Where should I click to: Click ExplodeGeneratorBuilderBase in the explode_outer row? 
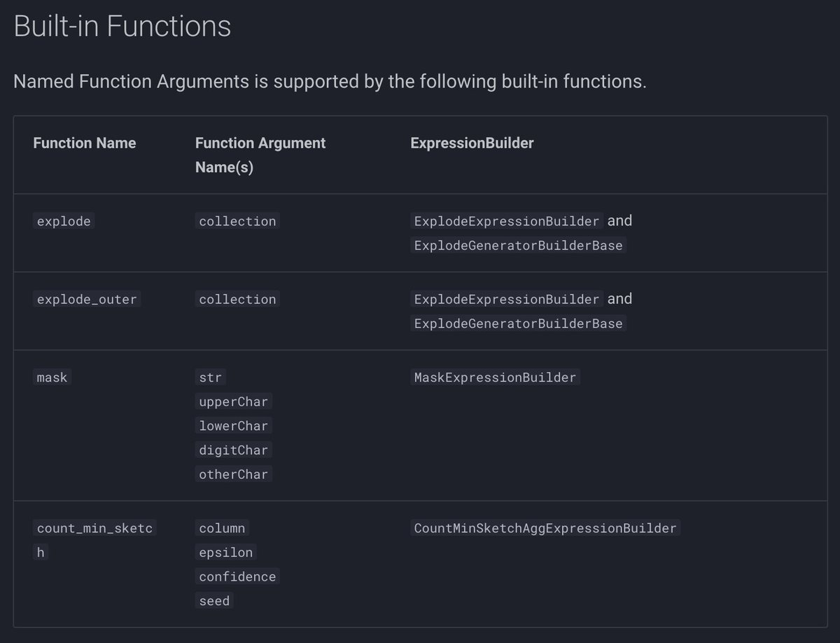[x=518, y=324]
